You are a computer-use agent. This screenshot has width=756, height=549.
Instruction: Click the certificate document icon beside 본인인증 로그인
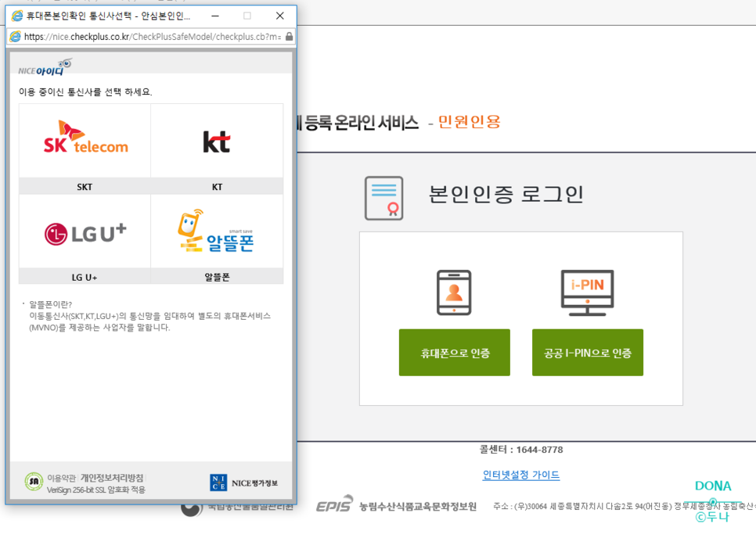tap(383, 198)
